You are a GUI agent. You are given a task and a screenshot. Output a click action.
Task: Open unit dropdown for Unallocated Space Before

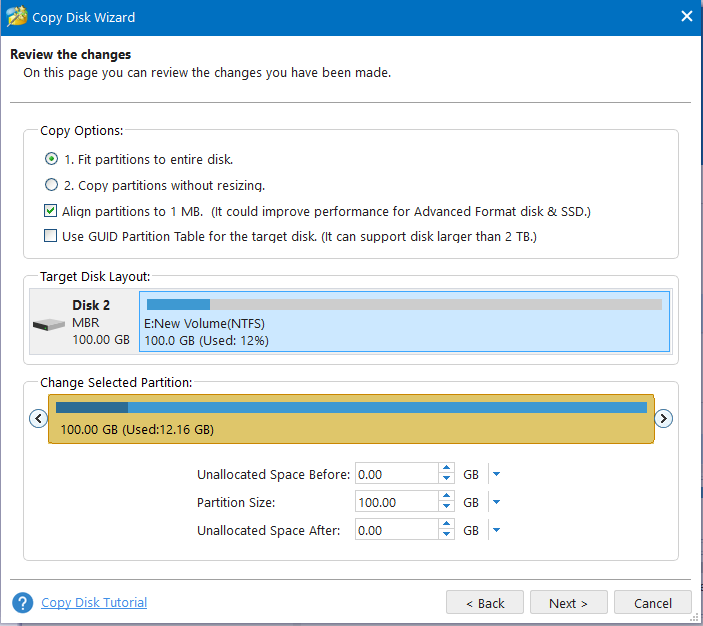coord(496,474)
